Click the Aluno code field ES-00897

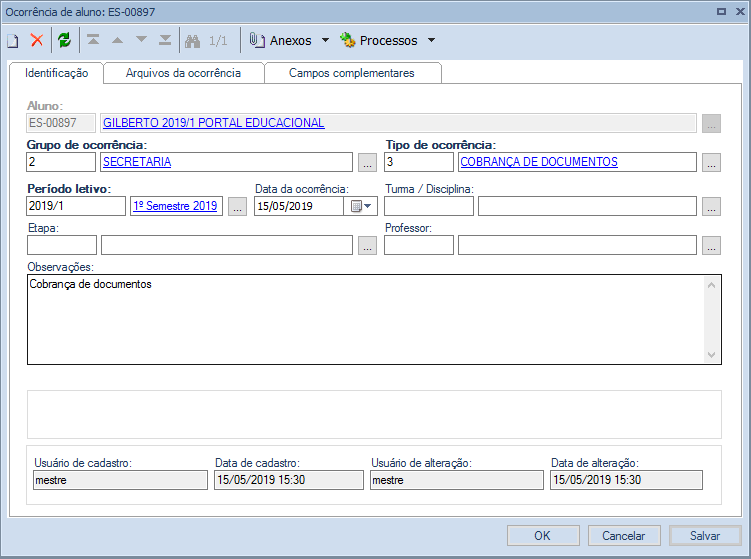pos(61,123)
